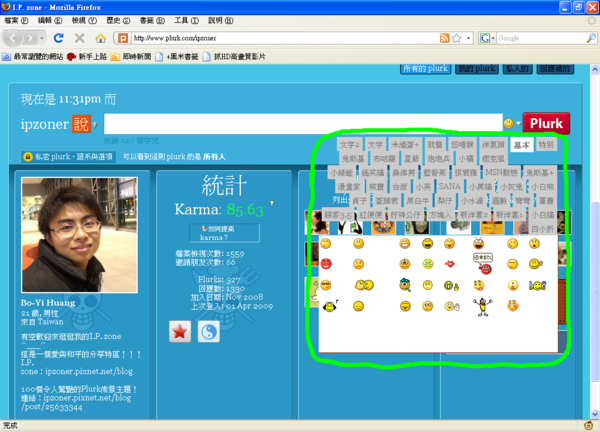Click the red star badge
The width and height of the screenshot is (600, 432).
[x=180, y=332]
